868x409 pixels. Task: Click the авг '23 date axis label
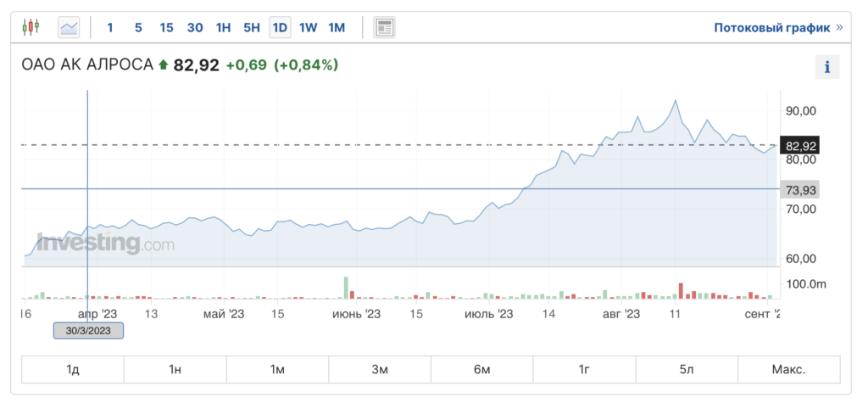(x=621, y=314)
